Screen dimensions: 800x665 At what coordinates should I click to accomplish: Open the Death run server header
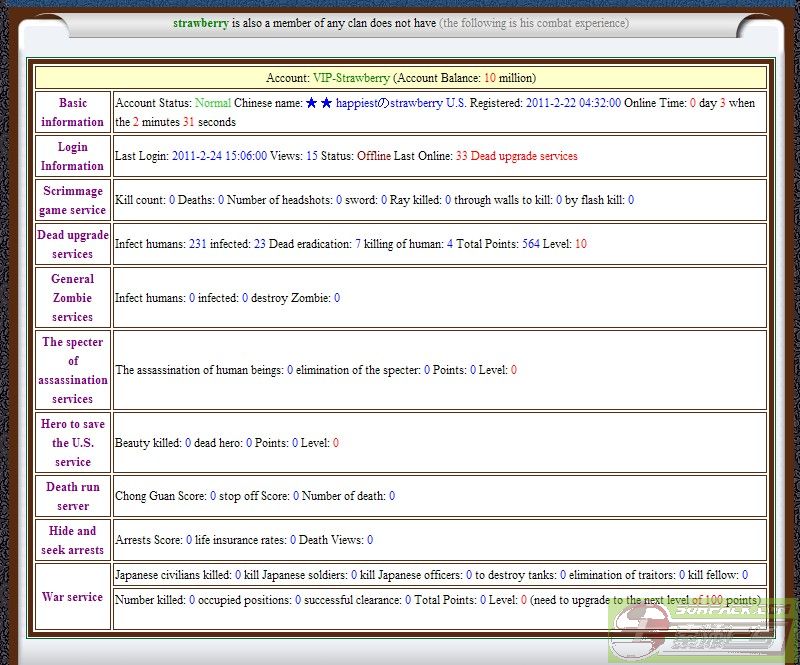[73, 496]
